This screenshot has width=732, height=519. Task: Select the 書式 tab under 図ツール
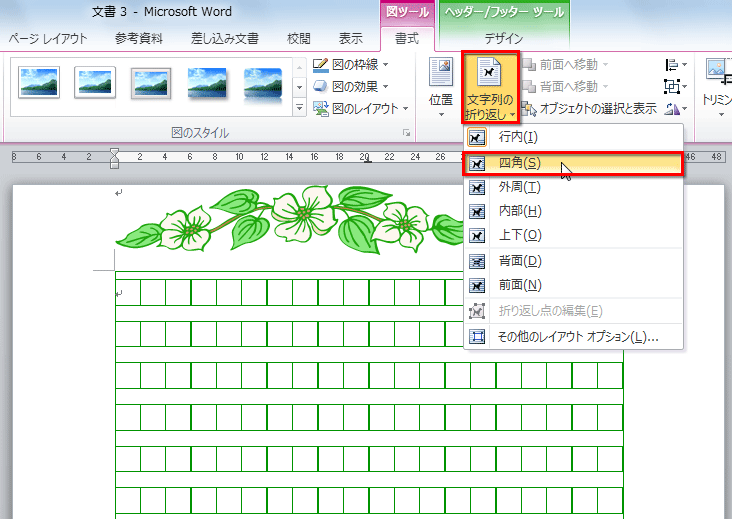click(x=407, y=39)
